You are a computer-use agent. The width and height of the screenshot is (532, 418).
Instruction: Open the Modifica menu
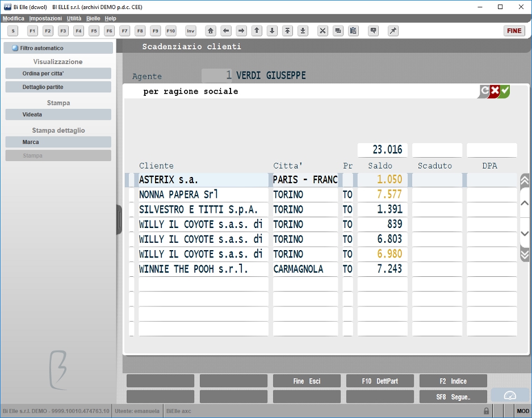tap(14, 18)
